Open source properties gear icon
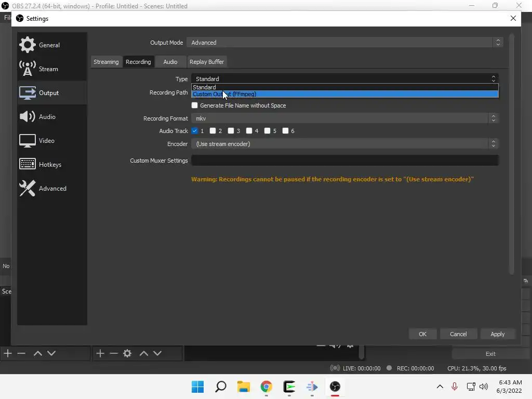 (127, 353)
